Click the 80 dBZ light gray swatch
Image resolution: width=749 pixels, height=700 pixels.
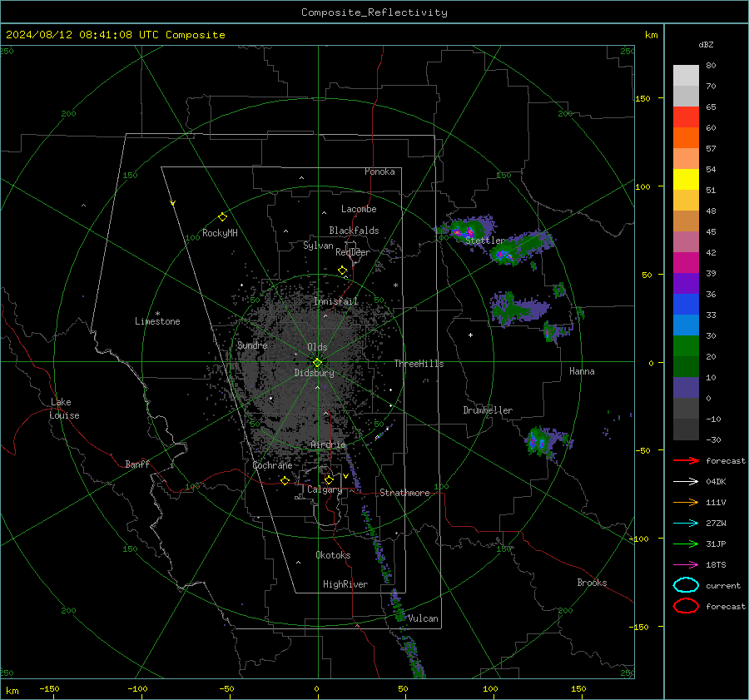pyautogui.click(x=686, y=75)
